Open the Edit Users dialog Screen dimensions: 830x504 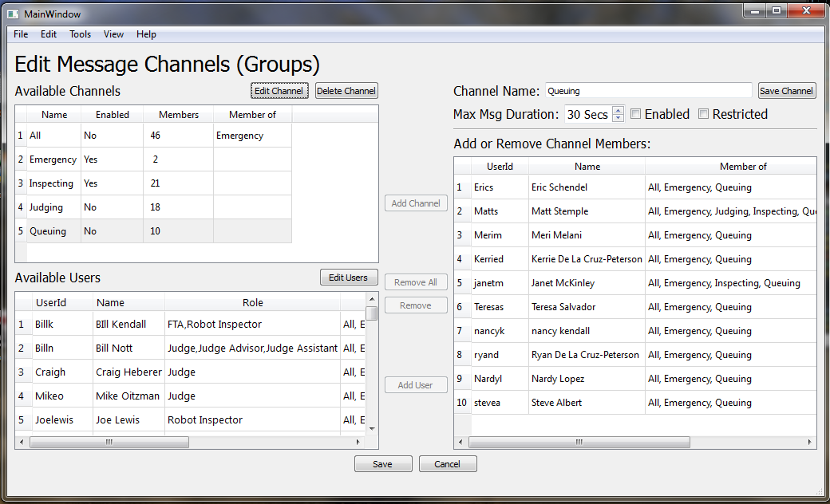coord(348,278)
